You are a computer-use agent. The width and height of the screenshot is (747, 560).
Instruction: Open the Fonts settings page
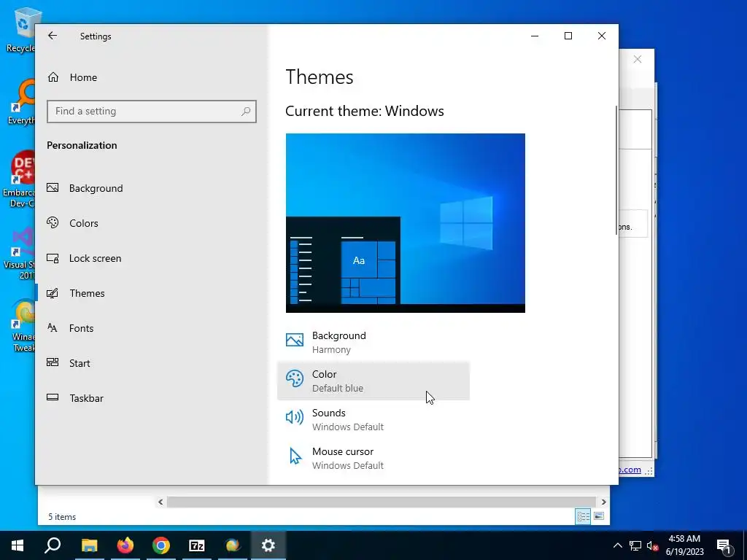point(152,328)
